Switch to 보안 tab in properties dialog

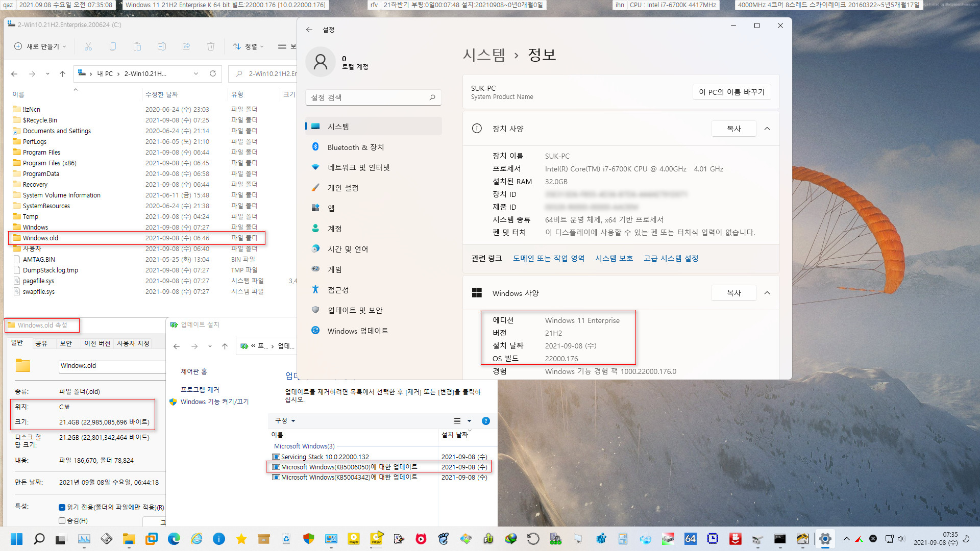[66, 343]
